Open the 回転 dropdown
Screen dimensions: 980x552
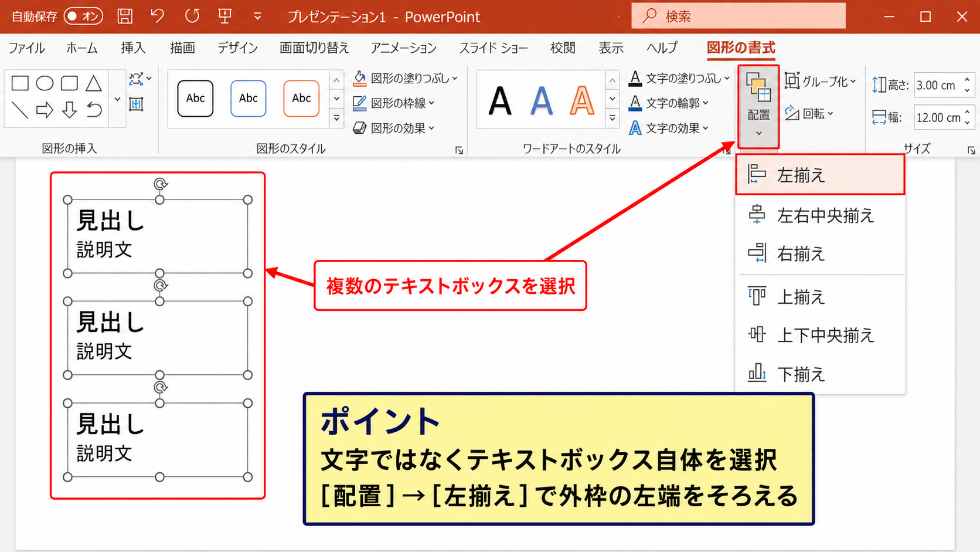coord(809,113)
